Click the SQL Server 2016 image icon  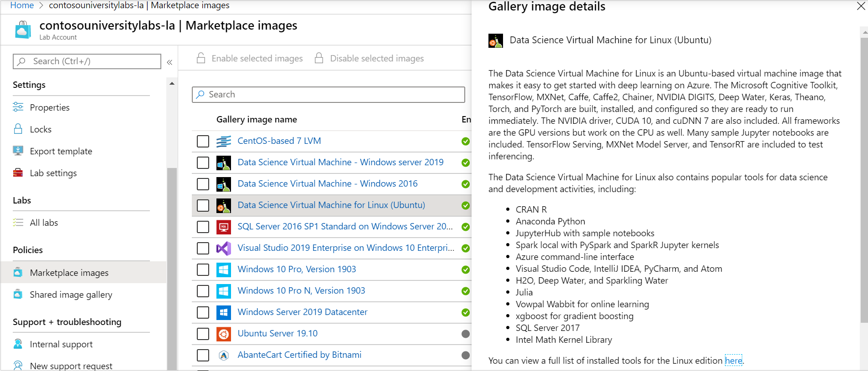tap(223, 227)
